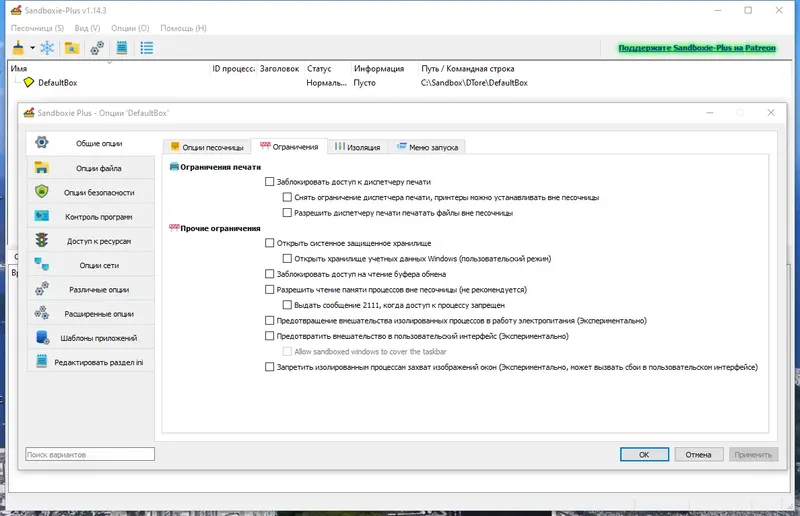The width and height of the screenshot is (800, 516).
Task: Click the list view icon in toolbar
Action: 147,48
